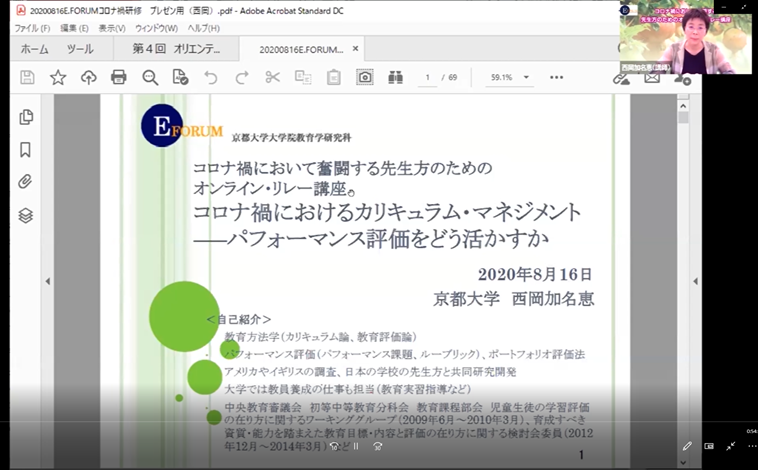The width and height of the screenshot is (758, 470).
Task: Click scroll-down arrow of document scrollbar
Action: 683,462
